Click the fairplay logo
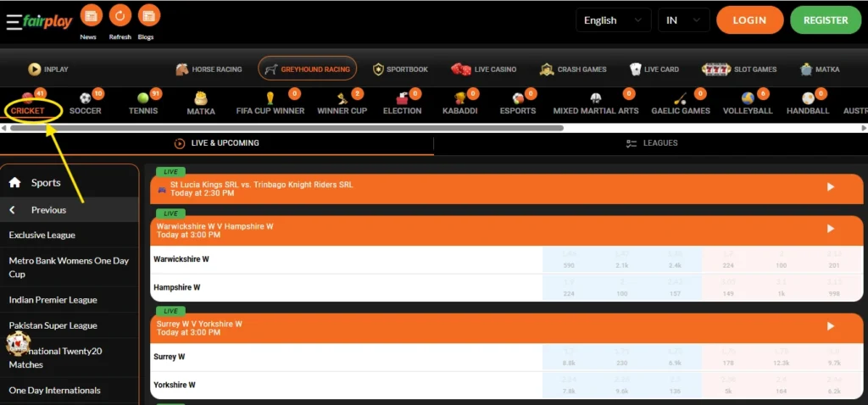This screenshot has width=868, height=405. 47,21
